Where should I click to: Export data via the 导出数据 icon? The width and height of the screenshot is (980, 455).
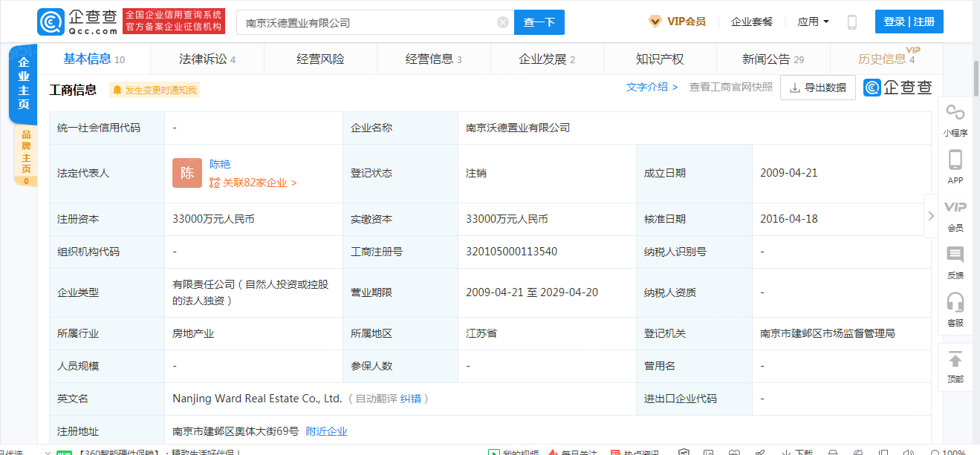[817, 88]
